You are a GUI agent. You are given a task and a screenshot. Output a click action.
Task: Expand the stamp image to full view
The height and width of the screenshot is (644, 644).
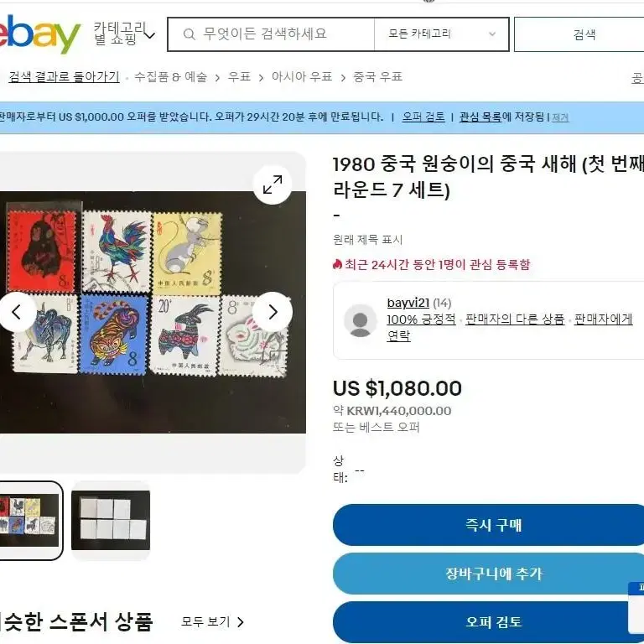[x=273, y=184]
